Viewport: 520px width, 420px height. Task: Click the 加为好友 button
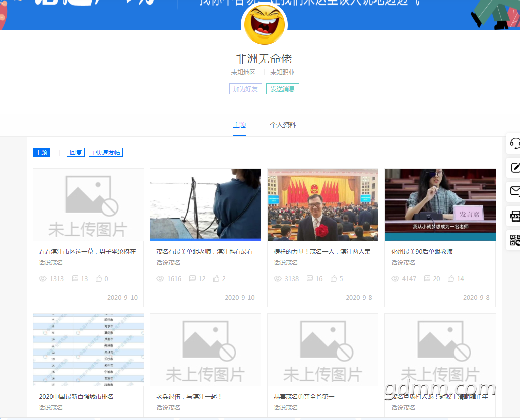tap(245, 89)
